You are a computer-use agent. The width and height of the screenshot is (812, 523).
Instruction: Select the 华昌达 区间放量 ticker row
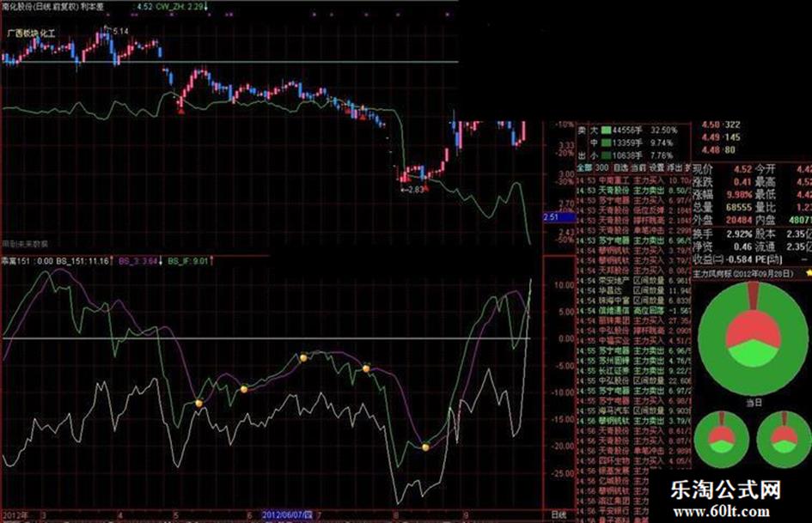pos(634,290)
